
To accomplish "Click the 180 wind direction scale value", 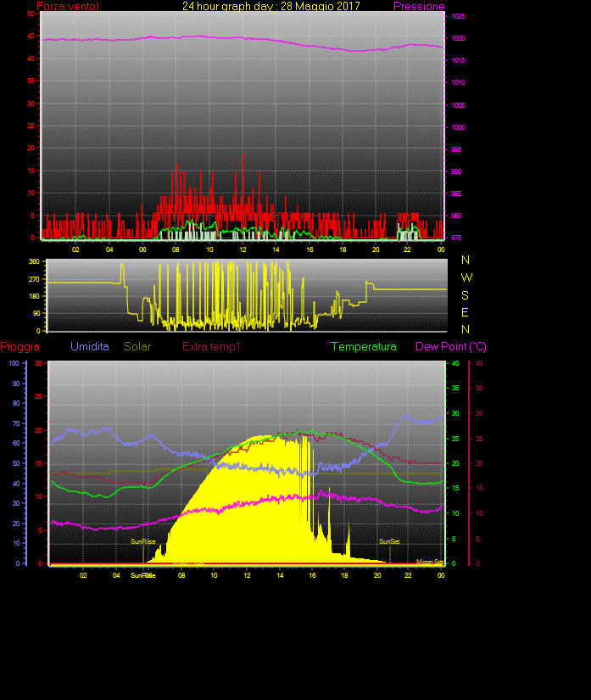I will point(35,296).
